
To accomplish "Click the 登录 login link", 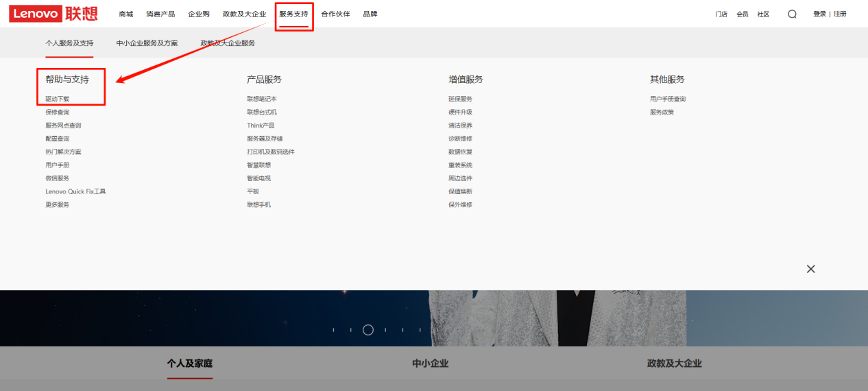I will tap(819, 14).
